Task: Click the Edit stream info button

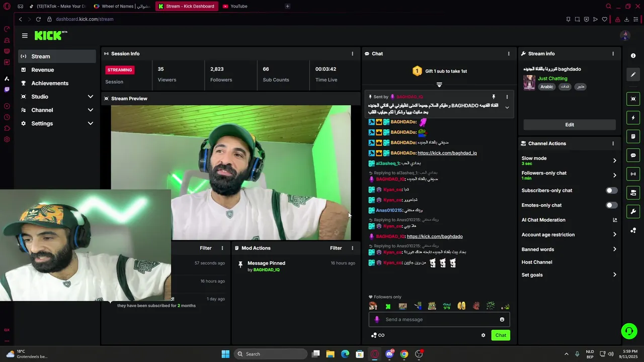Action: click(570, 125)
